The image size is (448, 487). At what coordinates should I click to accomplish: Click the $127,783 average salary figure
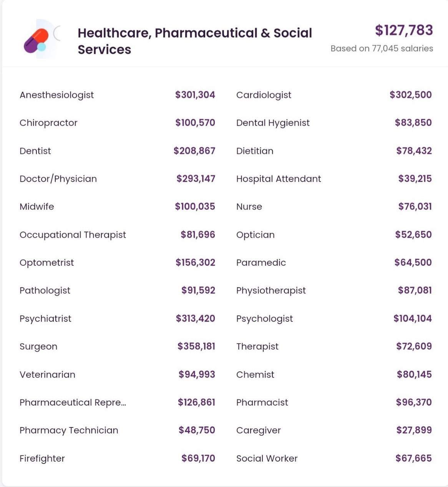[x=404, y=30]
